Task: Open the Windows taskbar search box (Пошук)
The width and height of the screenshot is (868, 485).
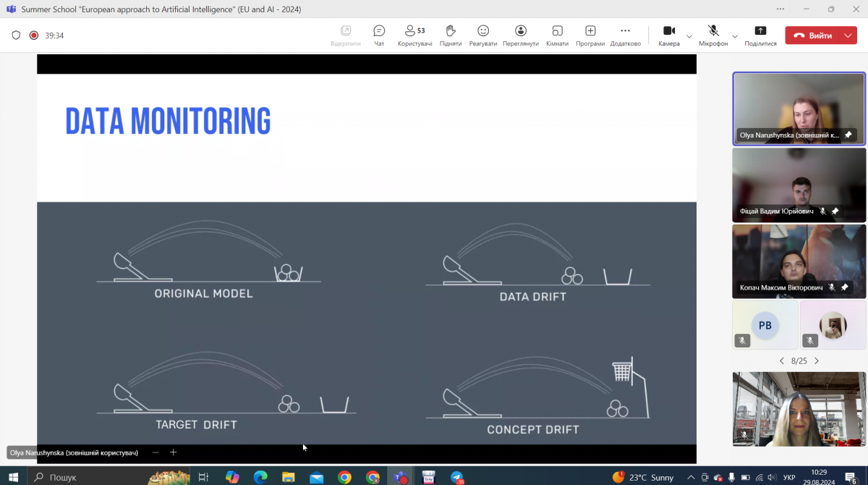Action: [87, 477]
